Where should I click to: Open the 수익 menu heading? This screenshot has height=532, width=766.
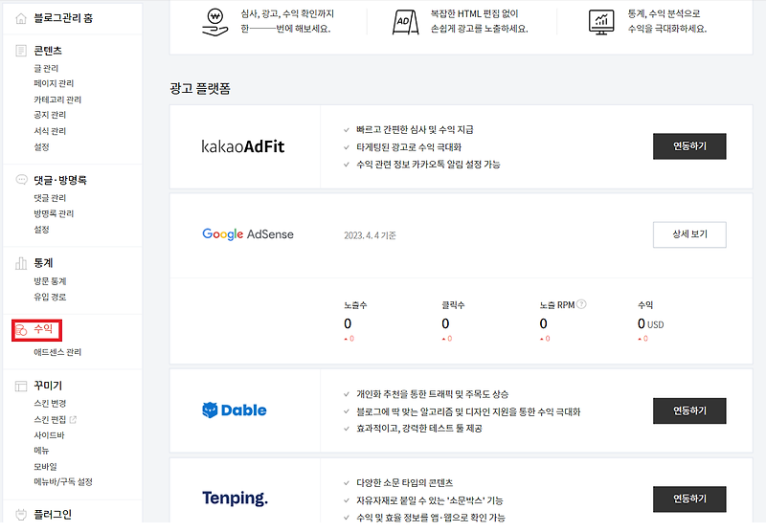43,329
